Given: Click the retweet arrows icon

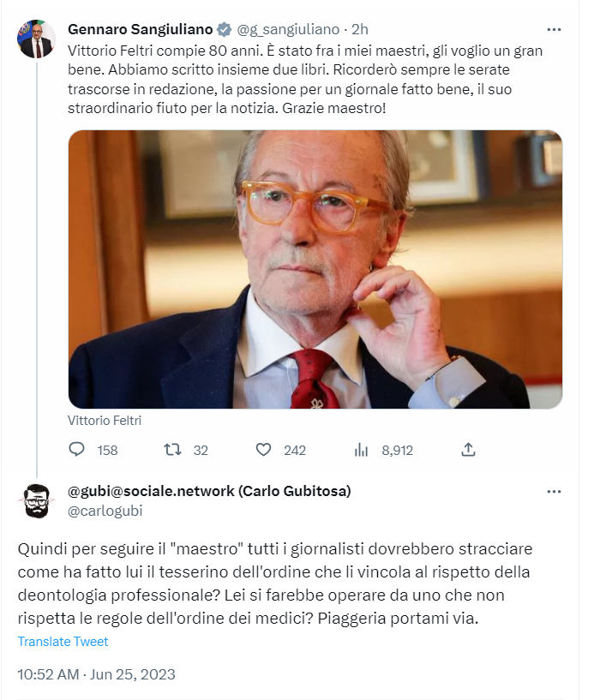Looking at the screenshot, I should click(x=172, y=449).
